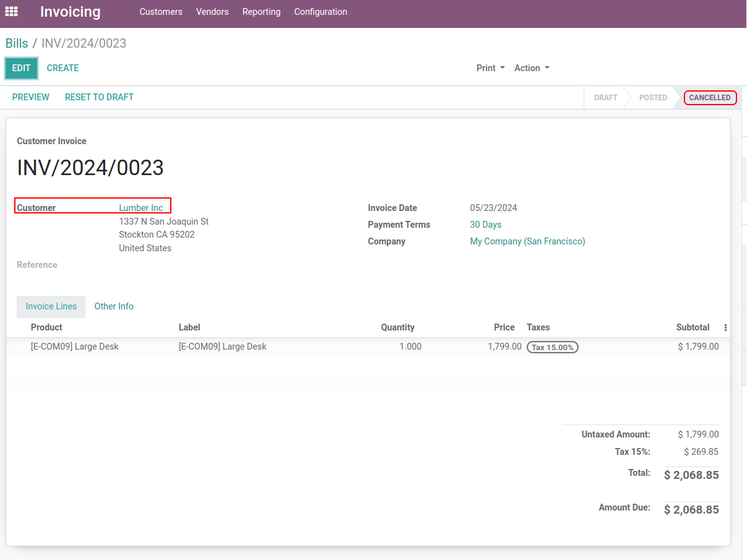Click the Edit button
The image size is (747, 560).
[x=22, y=68]
